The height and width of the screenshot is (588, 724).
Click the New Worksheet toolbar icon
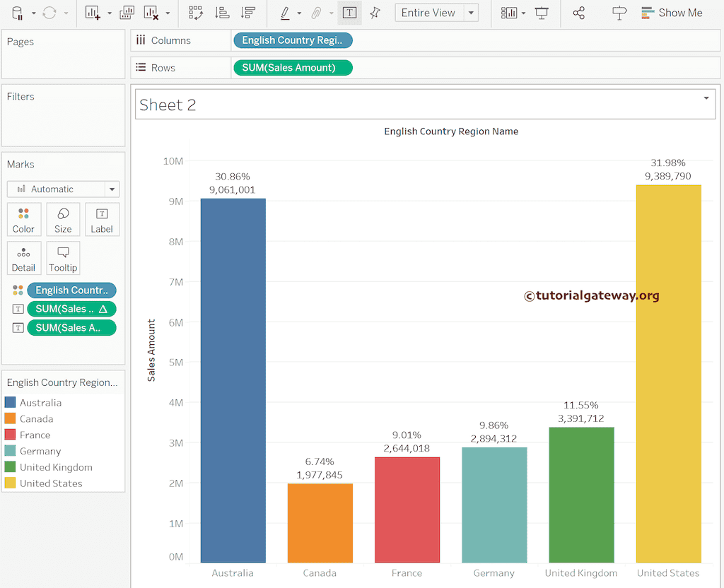(93, 13)
